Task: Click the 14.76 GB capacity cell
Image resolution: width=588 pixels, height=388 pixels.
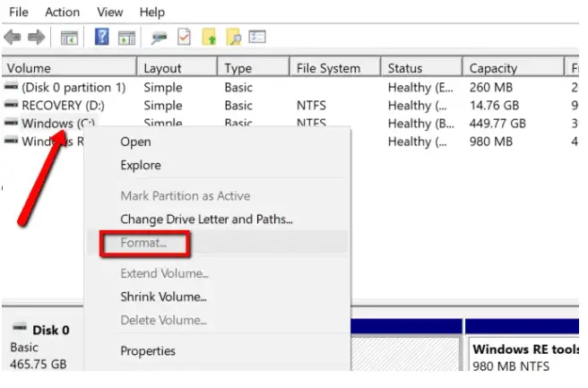Action: [494, 106]
